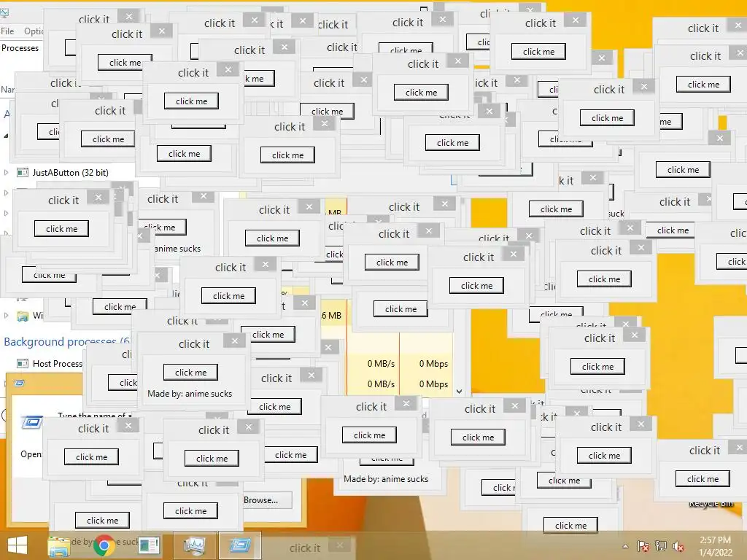Click the 'Background processes' group header

(x=66, y=341)
